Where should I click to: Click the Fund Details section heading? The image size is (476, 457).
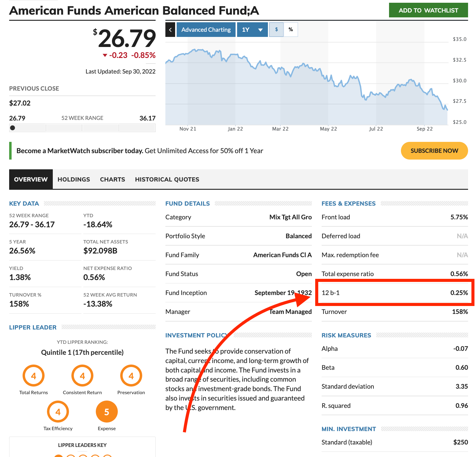coord(188,203)
